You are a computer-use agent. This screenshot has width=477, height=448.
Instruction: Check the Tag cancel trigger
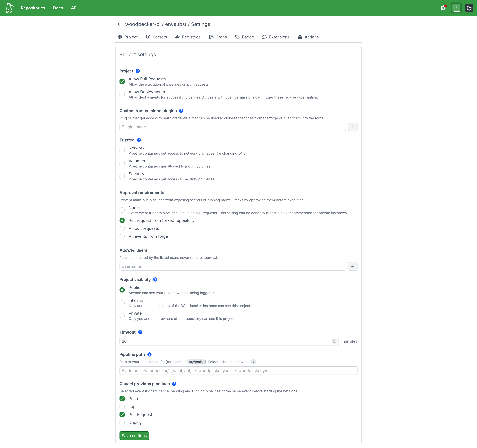122,407
